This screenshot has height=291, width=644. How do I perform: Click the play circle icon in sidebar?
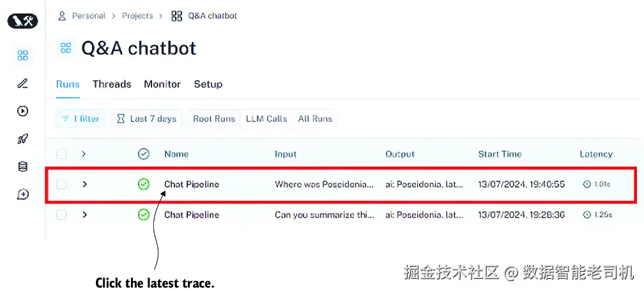(22, 111)
